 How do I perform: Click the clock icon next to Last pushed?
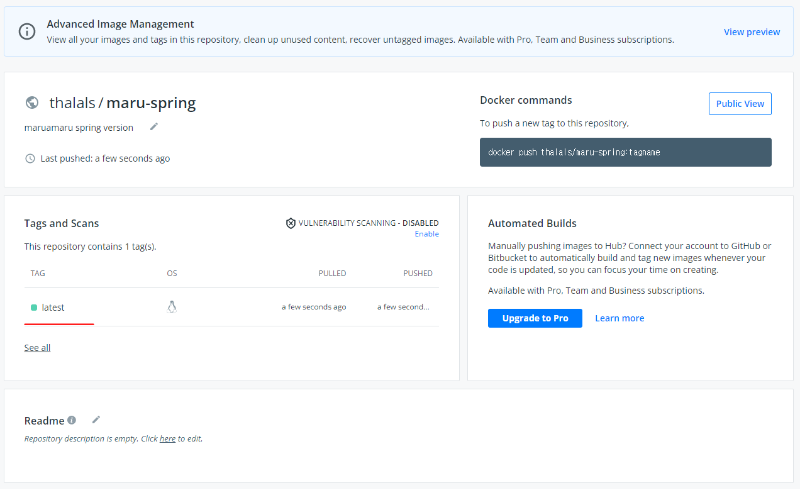click(x=30, y=159)
